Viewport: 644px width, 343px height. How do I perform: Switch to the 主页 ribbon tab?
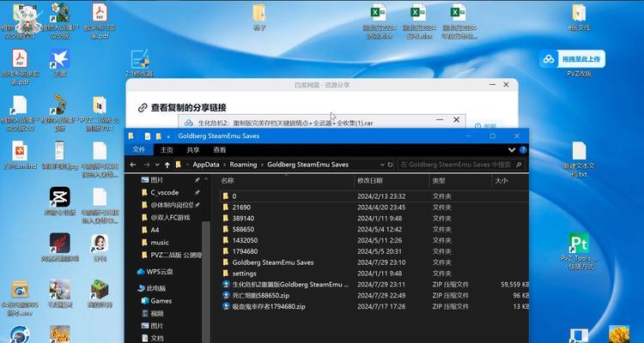[167, 150]
